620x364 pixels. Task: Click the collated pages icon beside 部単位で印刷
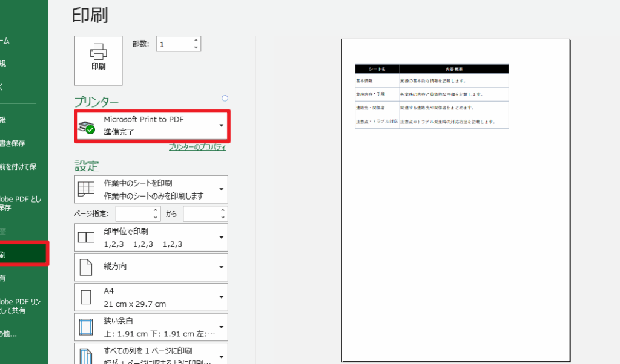(85, 237)
